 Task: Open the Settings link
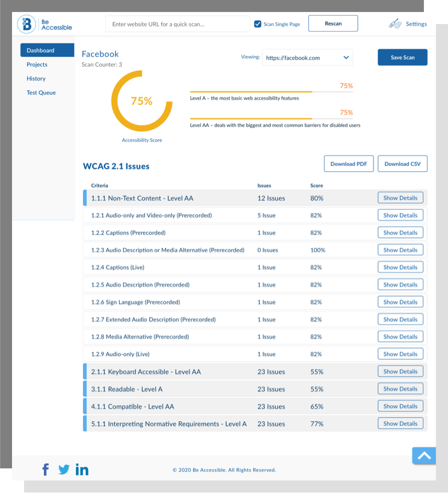[416, 24]
